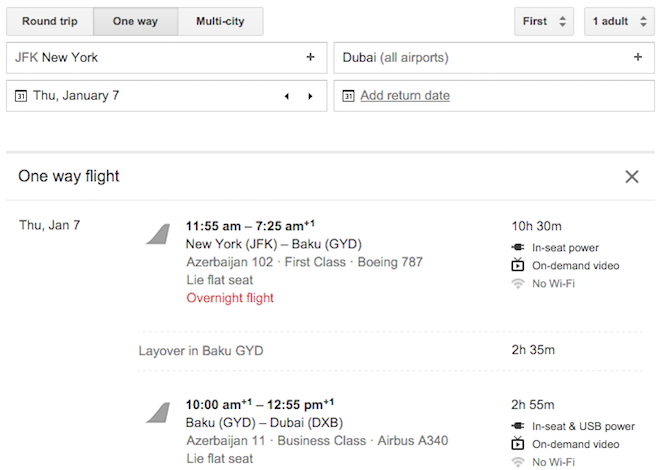660x470 pixels.
Task: Click first flight's On-demand video icon
Action: 518,265
